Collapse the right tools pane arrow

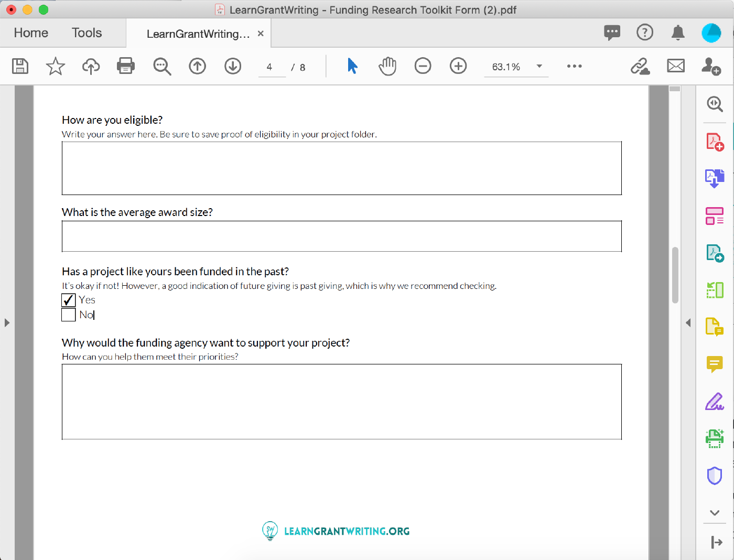click(688, 322)
